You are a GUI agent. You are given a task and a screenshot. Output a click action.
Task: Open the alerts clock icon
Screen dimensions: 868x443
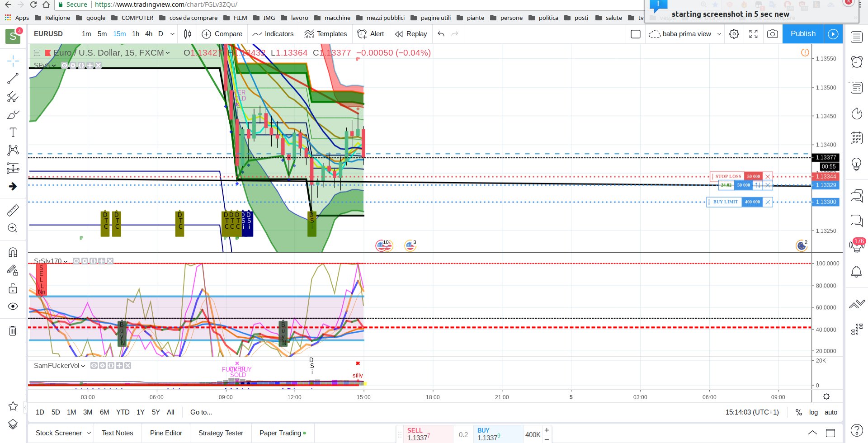[857, 61]
